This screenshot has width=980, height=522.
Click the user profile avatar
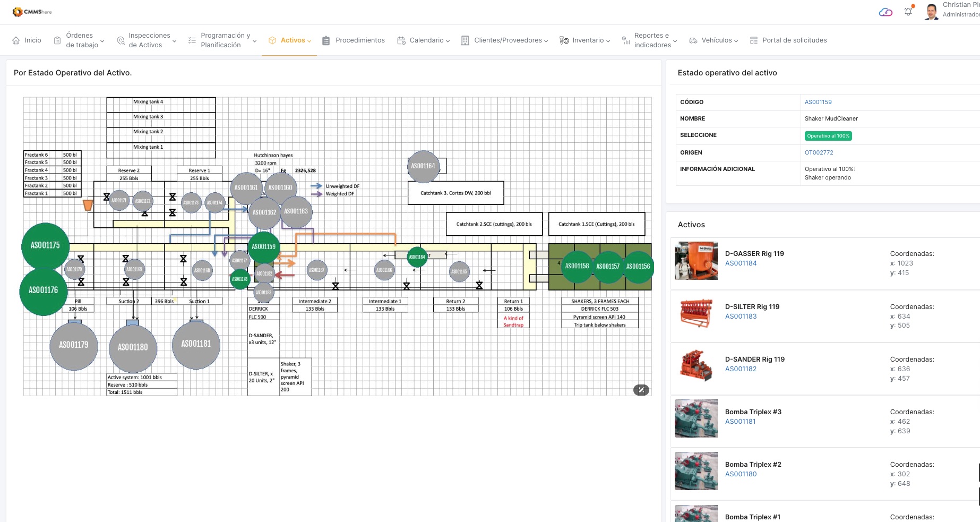(x=931, y=12)
